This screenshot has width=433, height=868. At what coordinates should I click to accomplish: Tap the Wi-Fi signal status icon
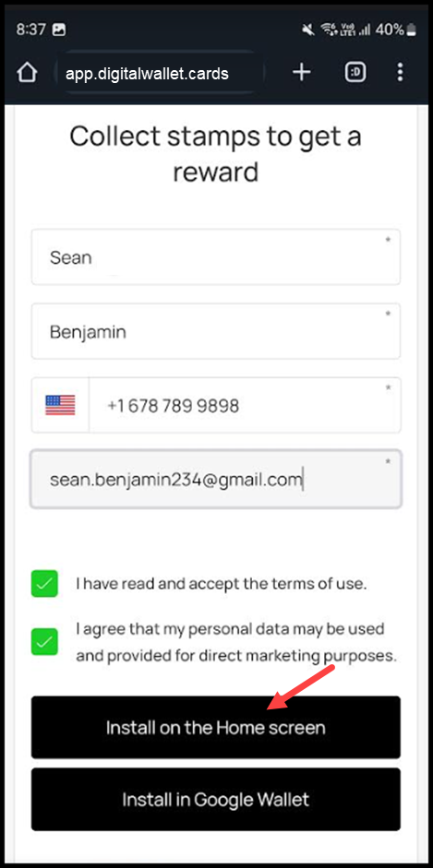click(330, 30)
